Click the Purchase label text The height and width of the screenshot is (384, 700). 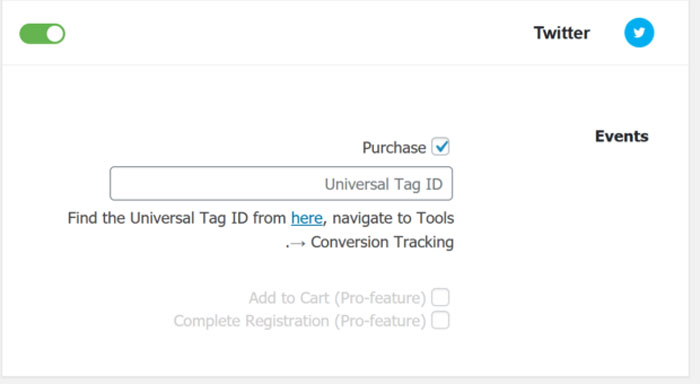pos(394,147)
